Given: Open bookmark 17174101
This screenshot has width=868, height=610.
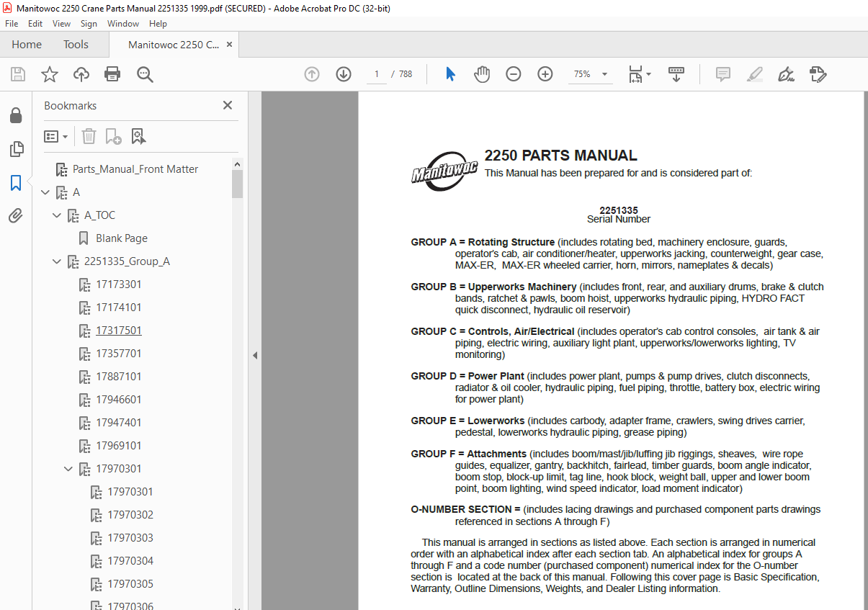Looking at the screenshot, I should coord(119,308).
